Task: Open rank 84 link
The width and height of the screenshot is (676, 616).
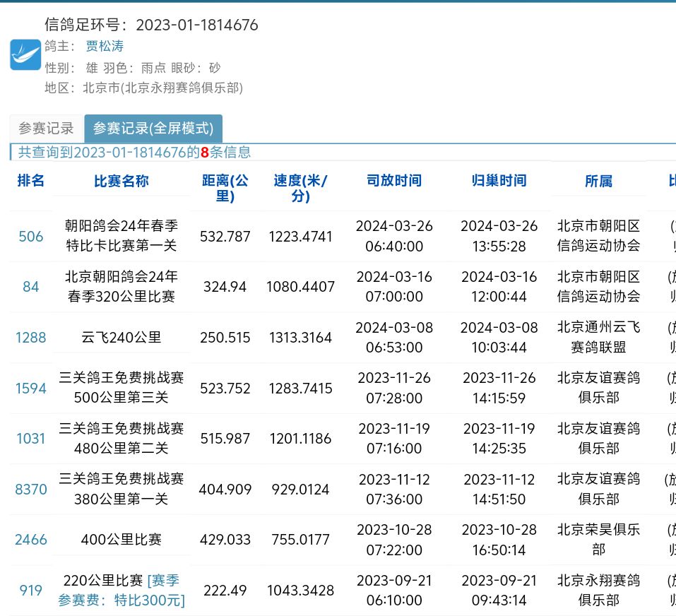Action: [31, 287]
